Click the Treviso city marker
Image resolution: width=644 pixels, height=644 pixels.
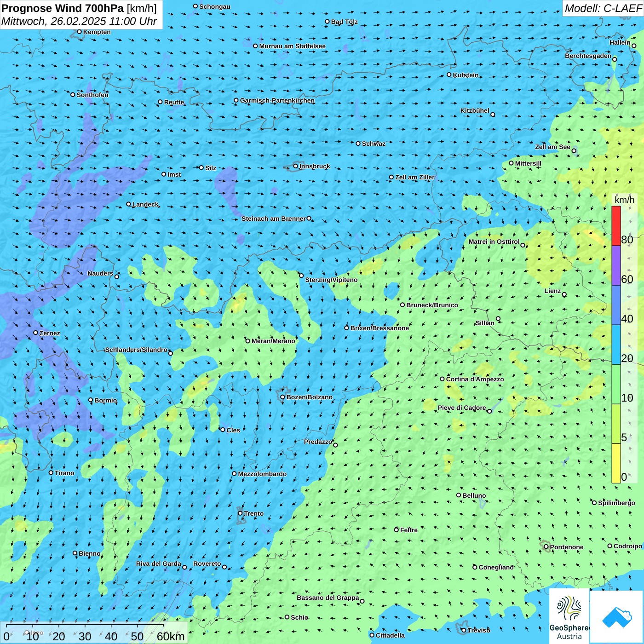click(x=463, y=630)
